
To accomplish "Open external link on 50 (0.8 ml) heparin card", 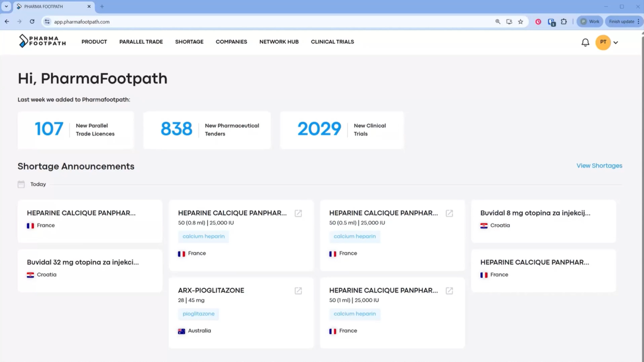I will coord(298,213).
